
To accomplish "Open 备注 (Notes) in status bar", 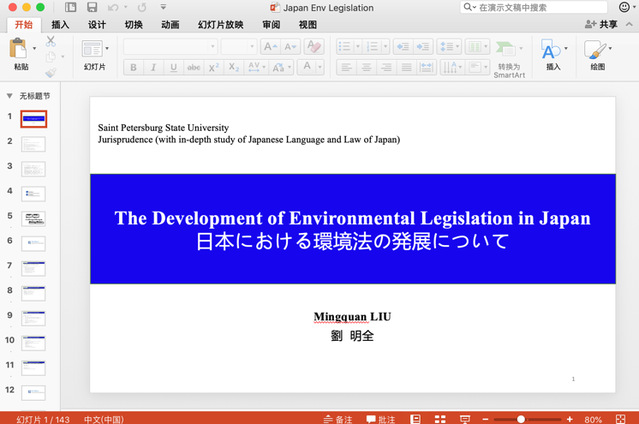I will [x=339, y=418].
